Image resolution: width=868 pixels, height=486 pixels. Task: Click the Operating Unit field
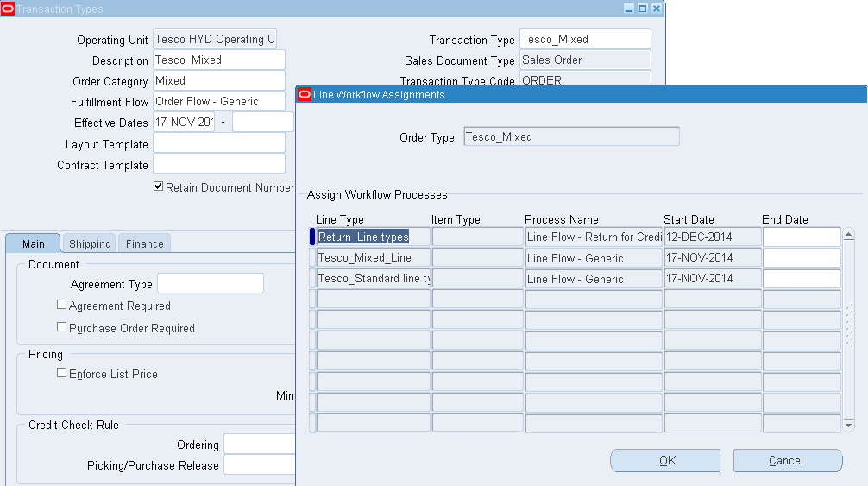coord(214,40)
